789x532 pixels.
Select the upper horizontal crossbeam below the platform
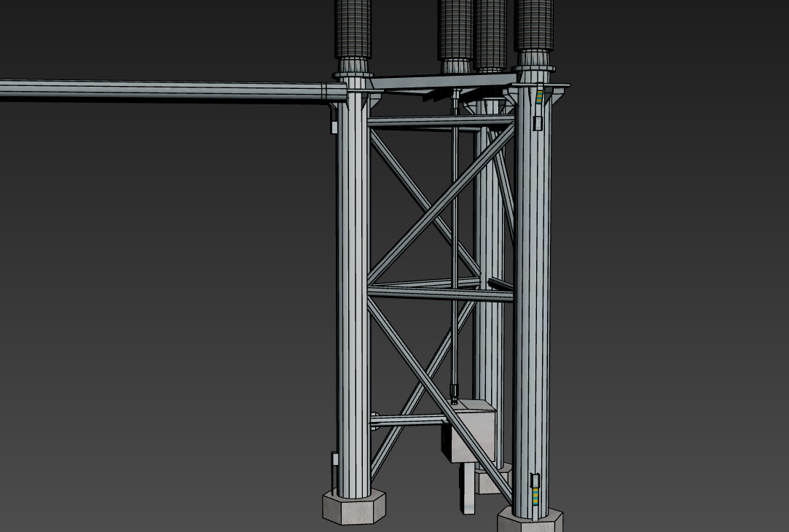point(437,121)
